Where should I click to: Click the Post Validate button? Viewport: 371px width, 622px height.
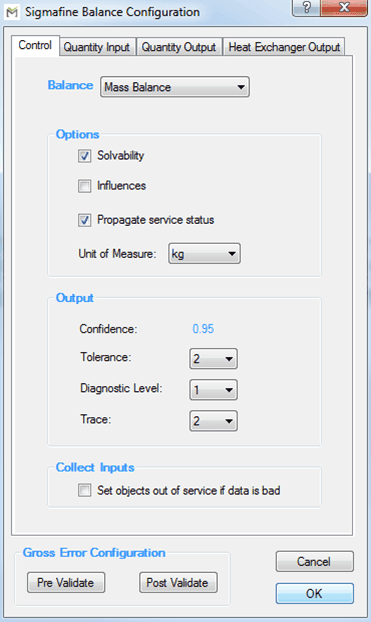(x=178, y=582)
